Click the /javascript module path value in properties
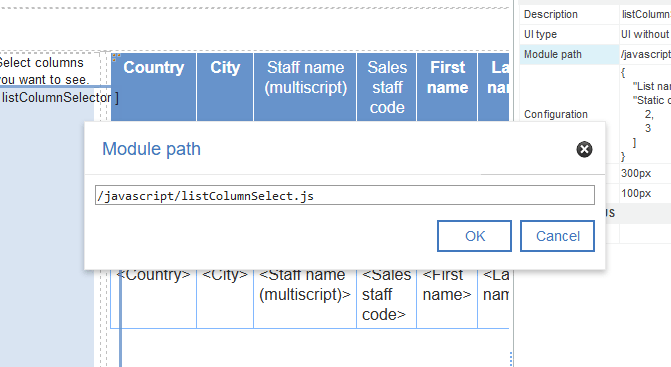This screenshot has height=367, width=671. (x=646, y=54)
